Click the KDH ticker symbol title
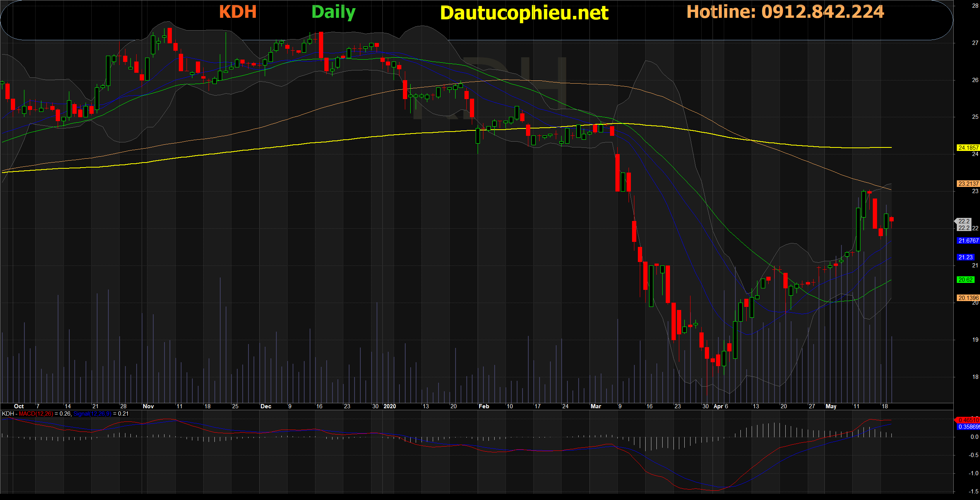 click(x=238, y=12)
